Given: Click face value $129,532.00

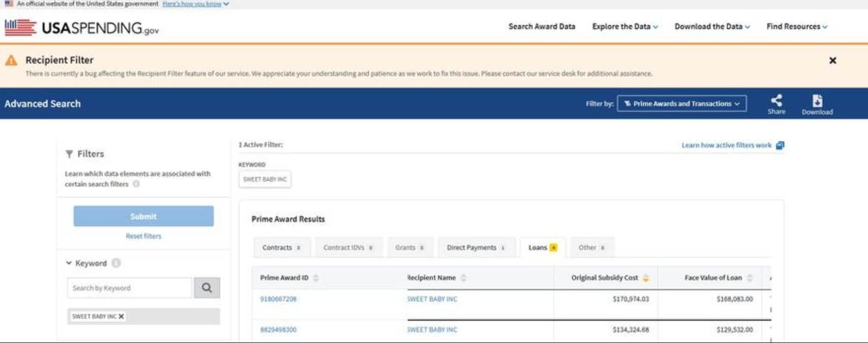Looking at the screenshot, I should coord(735,330).
